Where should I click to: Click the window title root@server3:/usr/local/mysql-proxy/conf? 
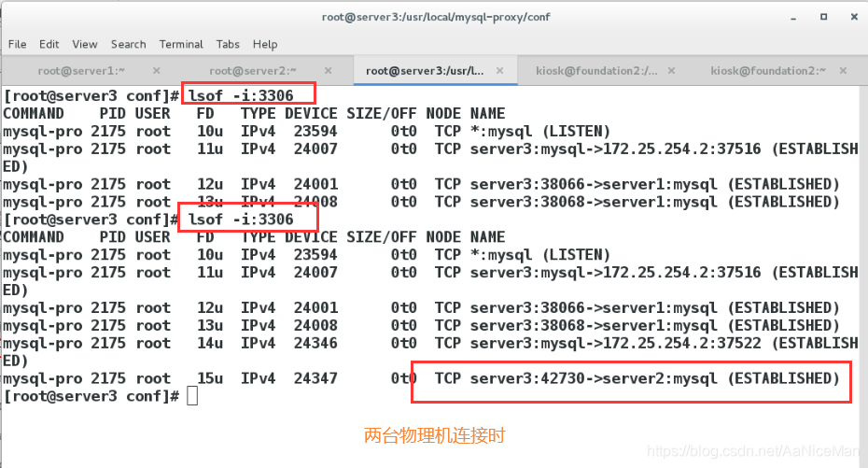pyautogui.click(x=436, y=17)
